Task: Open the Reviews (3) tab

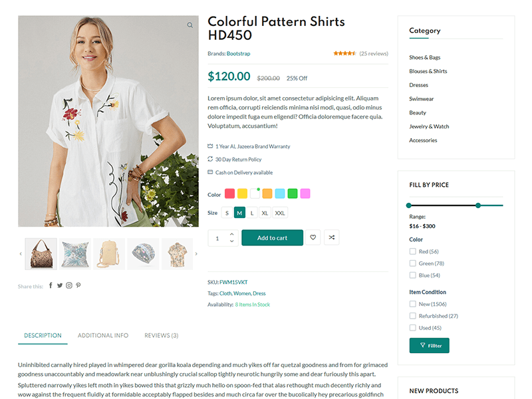Action: (162, 336)
